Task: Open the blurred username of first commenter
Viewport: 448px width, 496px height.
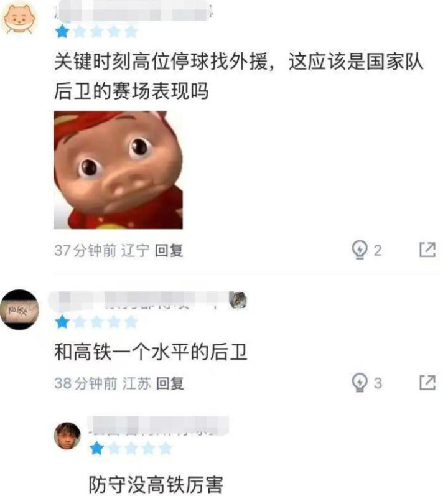Action: point(133,11)
